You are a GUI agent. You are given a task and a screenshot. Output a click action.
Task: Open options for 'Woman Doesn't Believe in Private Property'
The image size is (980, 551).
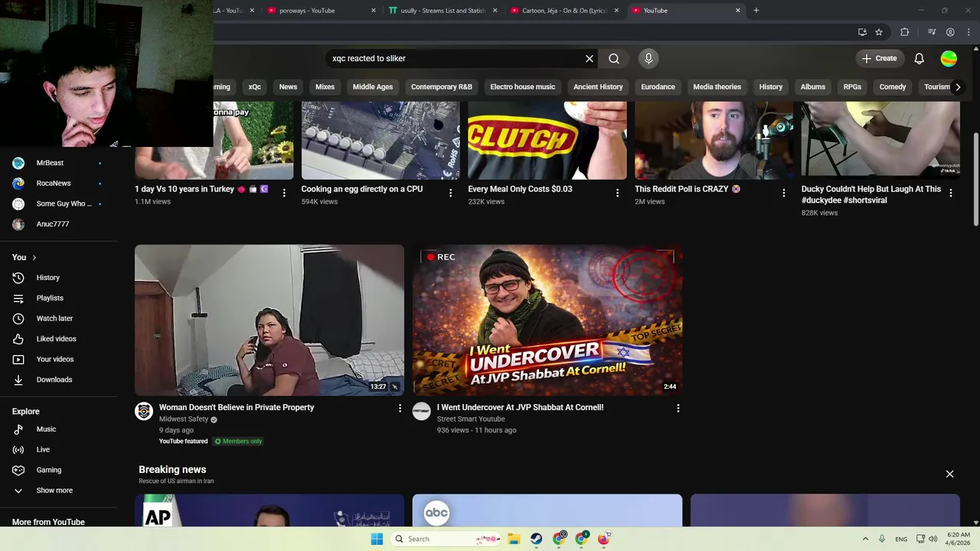click(x=400, y=409)
